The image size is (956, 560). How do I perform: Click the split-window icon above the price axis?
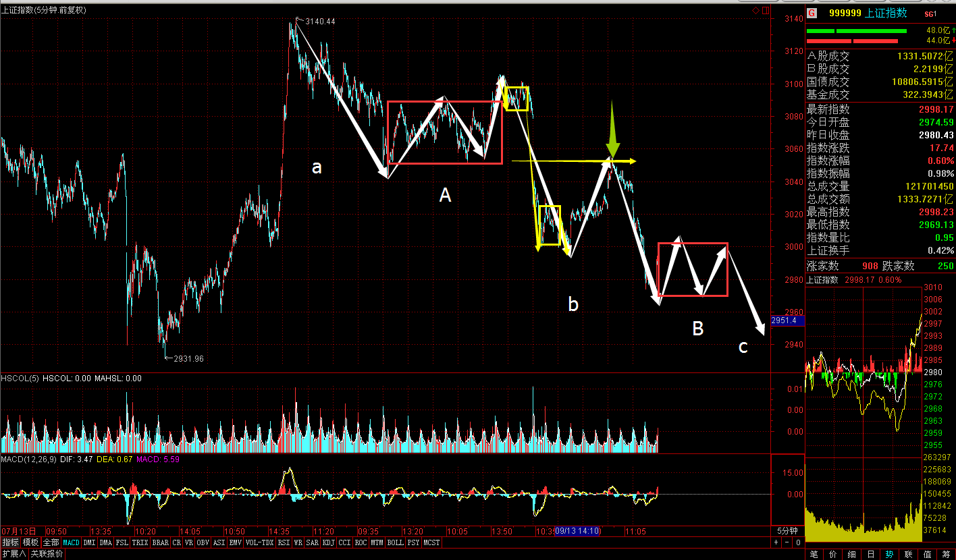tap(766, 11)
